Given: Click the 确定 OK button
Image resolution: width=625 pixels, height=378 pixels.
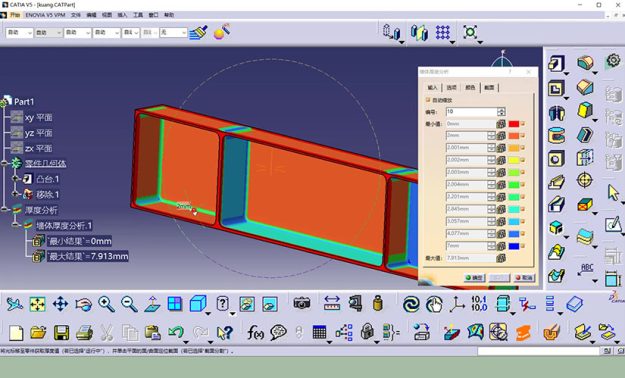Looking at the screenshot, I should point(474,278).
